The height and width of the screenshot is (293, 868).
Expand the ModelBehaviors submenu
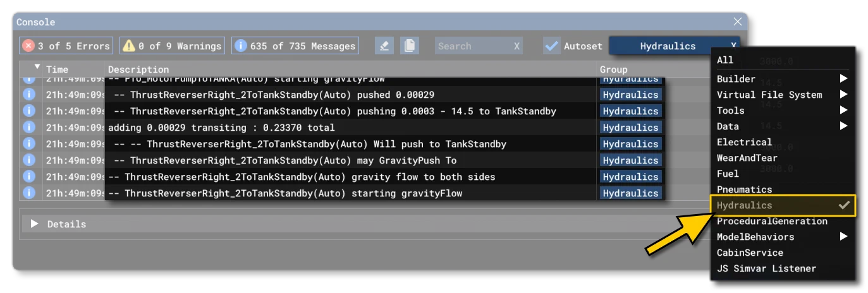[783, 237]
